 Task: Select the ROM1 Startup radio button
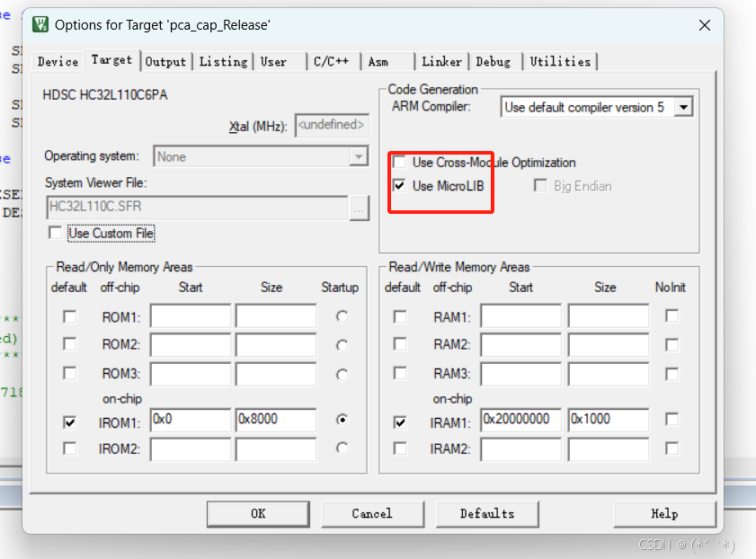tap(342, 316)
